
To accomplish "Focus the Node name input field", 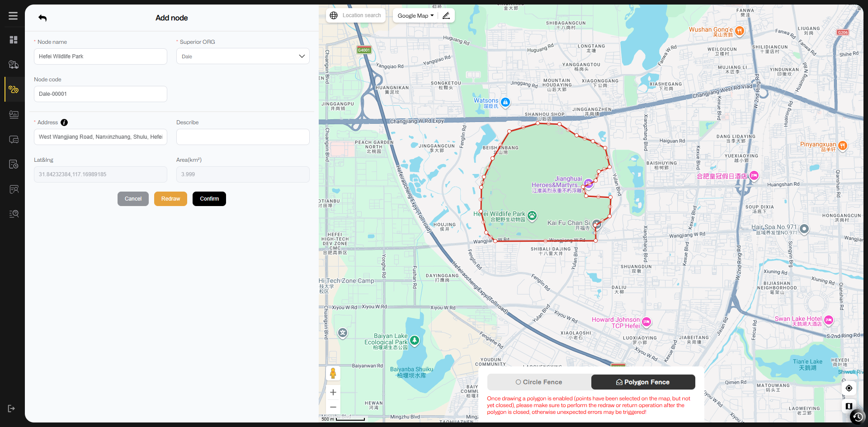I will [100, 56].
